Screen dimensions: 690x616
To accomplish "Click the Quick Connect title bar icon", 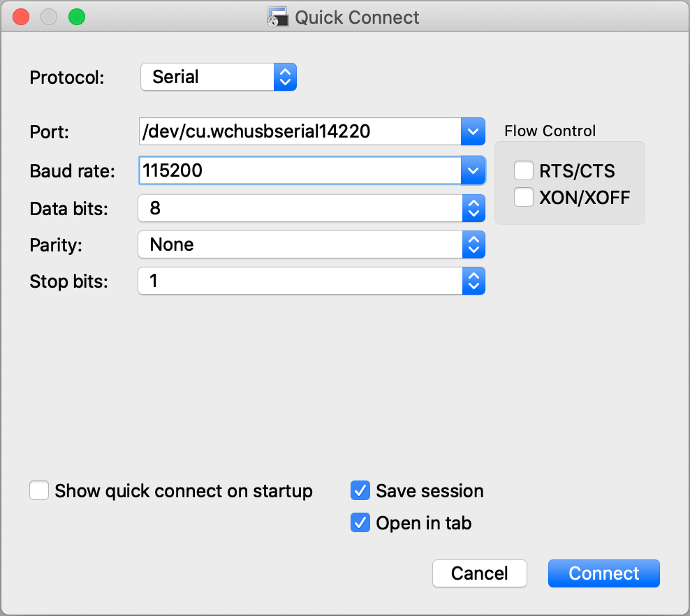I will coord(278,17).
